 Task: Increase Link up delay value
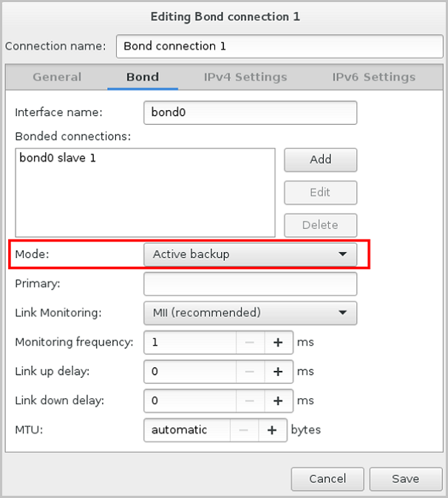tap(279, 372)
